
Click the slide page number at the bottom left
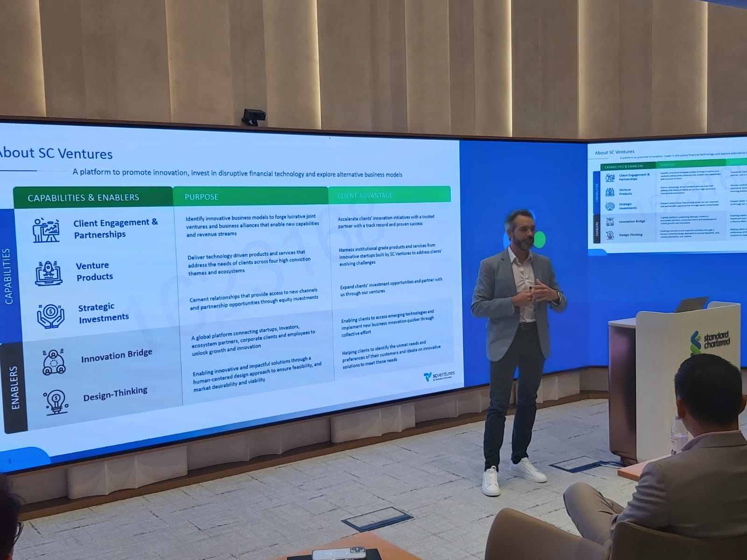pyautogui.click(x=10, y=462)
